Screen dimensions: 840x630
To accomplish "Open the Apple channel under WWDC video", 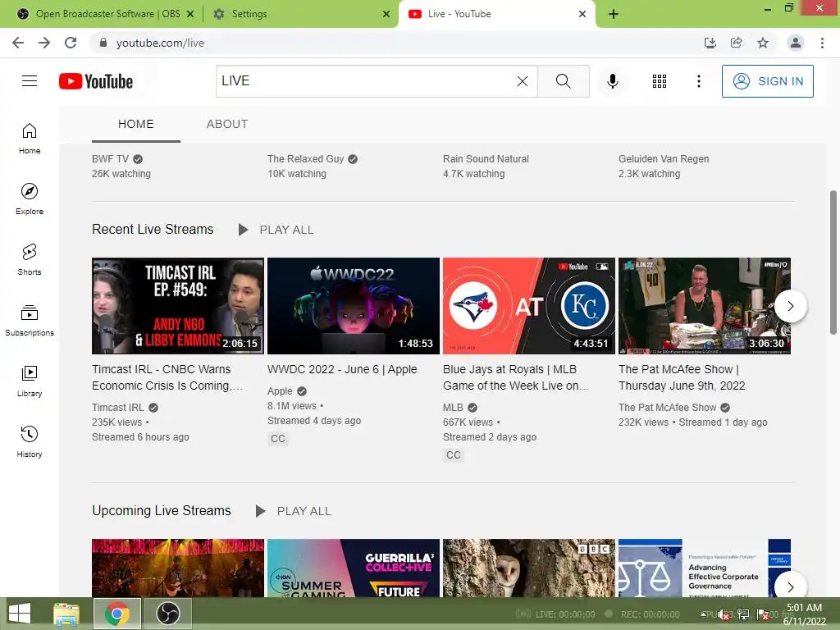I will tap(281, 391).
